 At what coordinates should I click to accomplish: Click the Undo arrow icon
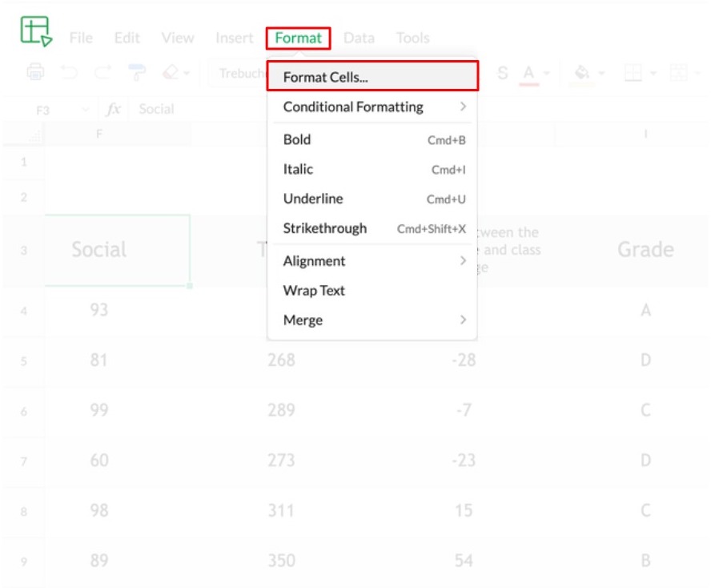(69, 73)
